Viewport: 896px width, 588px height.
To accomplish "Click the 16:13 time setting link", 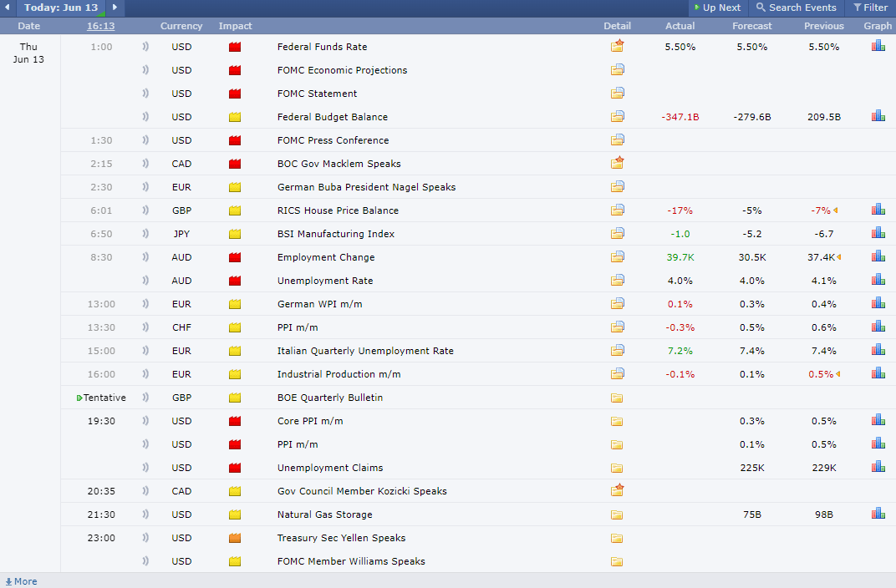I will pos(100,26).
